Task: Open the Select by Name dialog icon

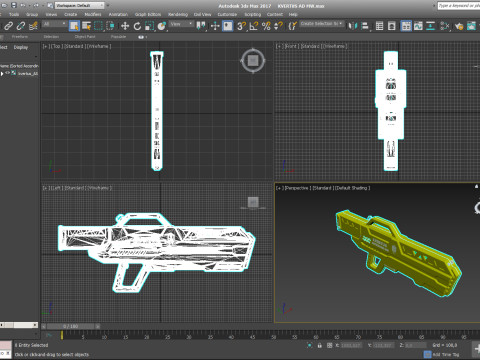Action: (86, 26)
